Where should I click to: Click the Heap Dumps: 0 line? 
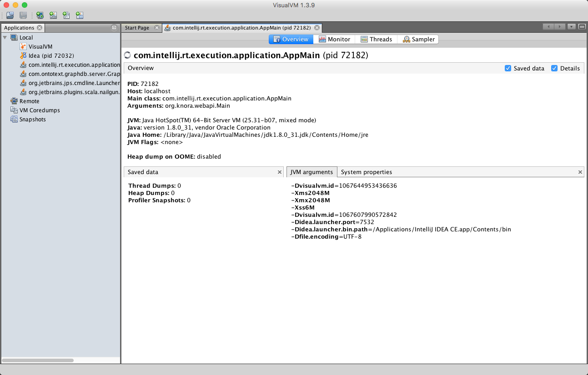[x=151, y=193]
